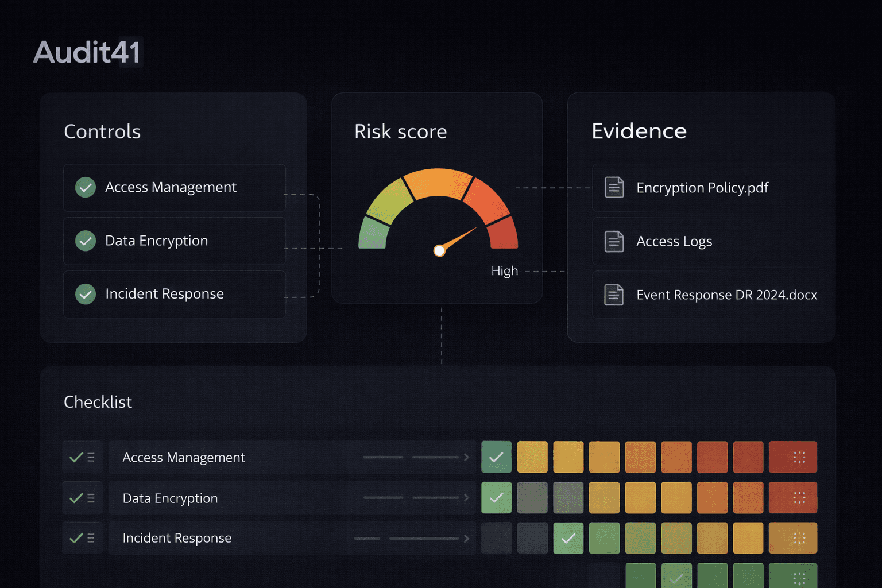Click the grid icon in Data Encryption row
This screenshot has width=882, height=588.
click(x=799, y=498)
